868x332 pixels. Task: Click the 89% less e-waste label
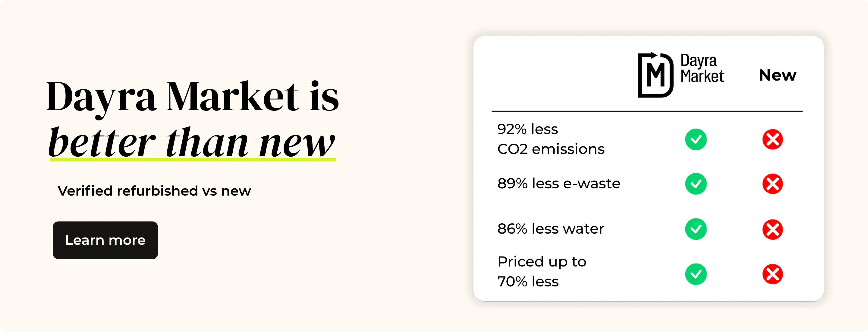click(x=558, y=184)
